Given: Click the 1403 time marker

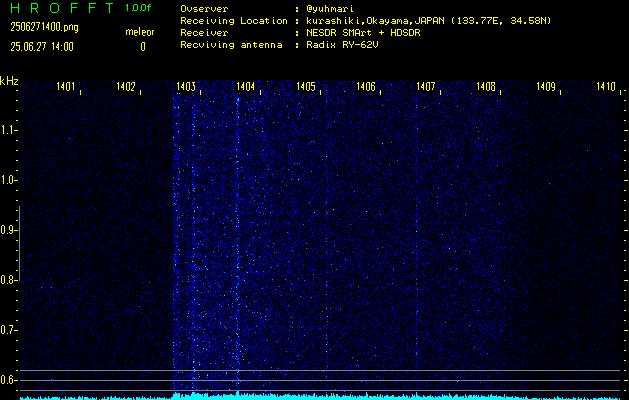Looking at the screenshot, I should (x=186, y=86).
